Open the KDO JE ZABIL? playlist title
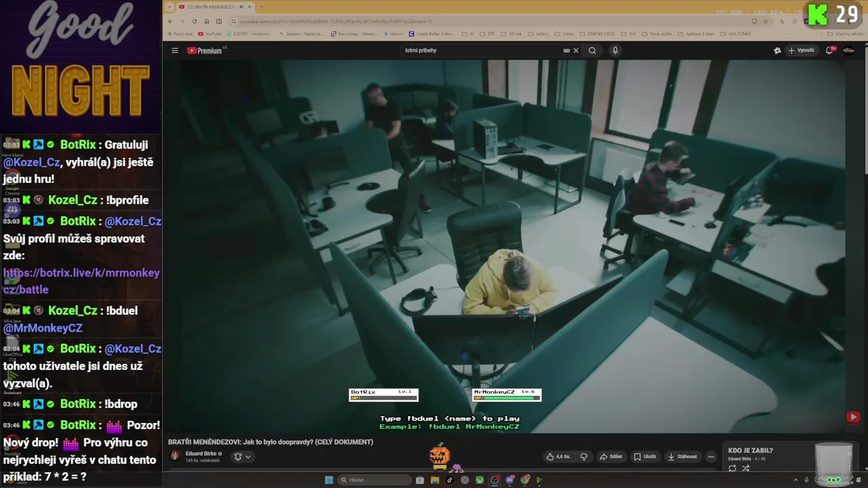The width and height of the screenshot is (868, 488). tap(750, 451)
